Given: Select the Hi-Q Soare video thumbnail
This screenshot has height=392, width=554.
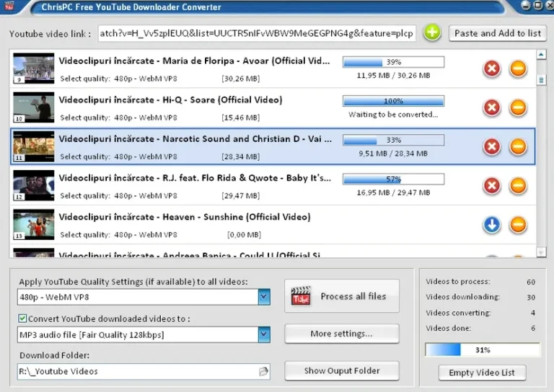Looking at the screenshot, I should point(34,107).
